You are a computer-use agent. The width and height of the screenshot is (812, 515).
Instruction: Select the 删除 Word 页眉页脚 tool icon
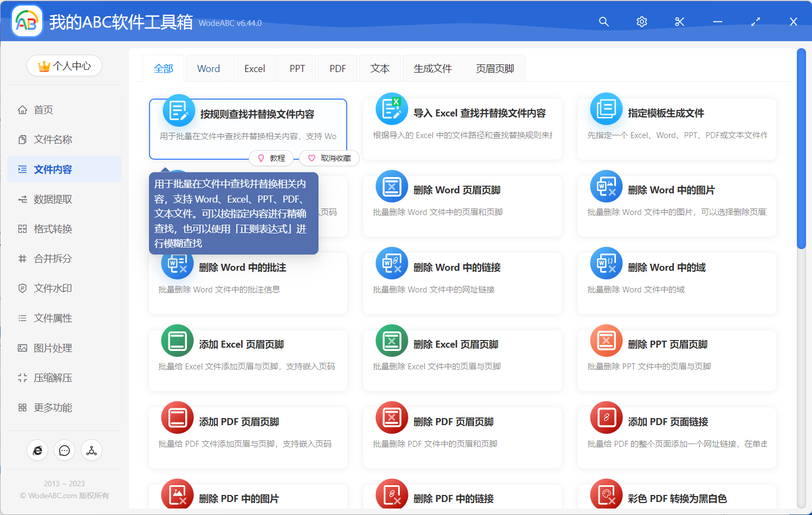392,186
